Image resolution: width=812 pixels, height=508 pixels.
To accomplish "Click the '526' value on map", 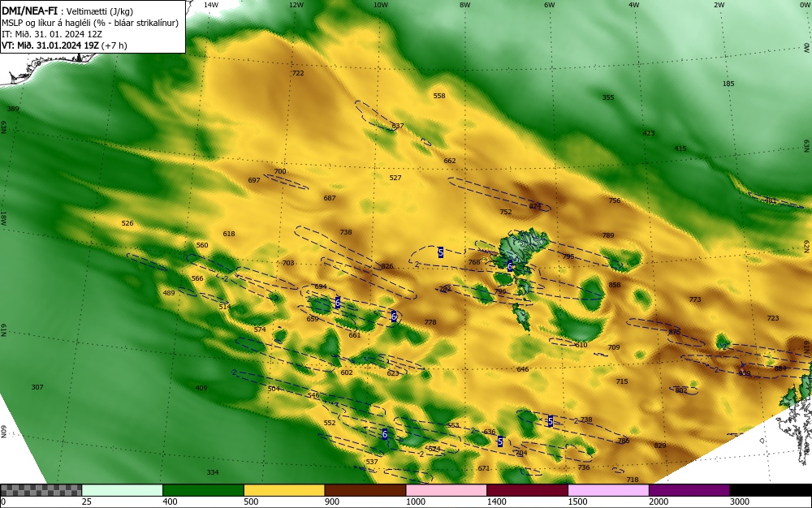I will point(127,223).
